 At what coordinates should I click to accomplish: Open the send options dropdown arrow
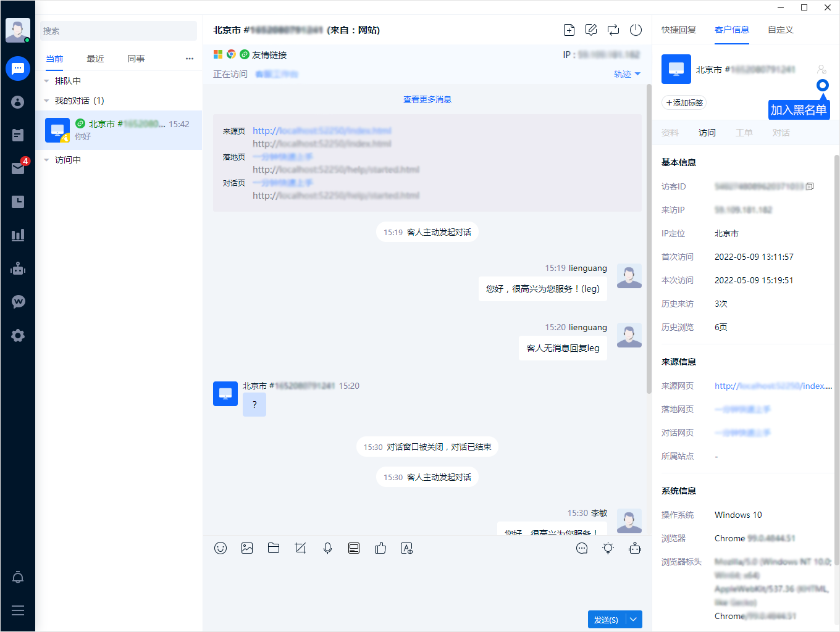634,620
